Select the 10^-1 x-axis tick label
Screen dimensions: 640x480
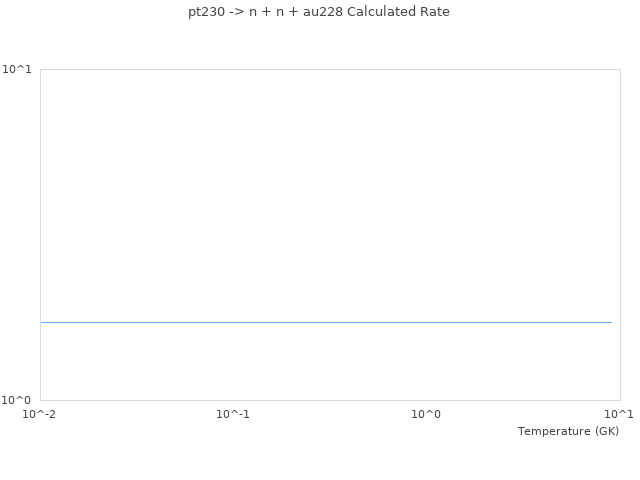tap(233, 414)
